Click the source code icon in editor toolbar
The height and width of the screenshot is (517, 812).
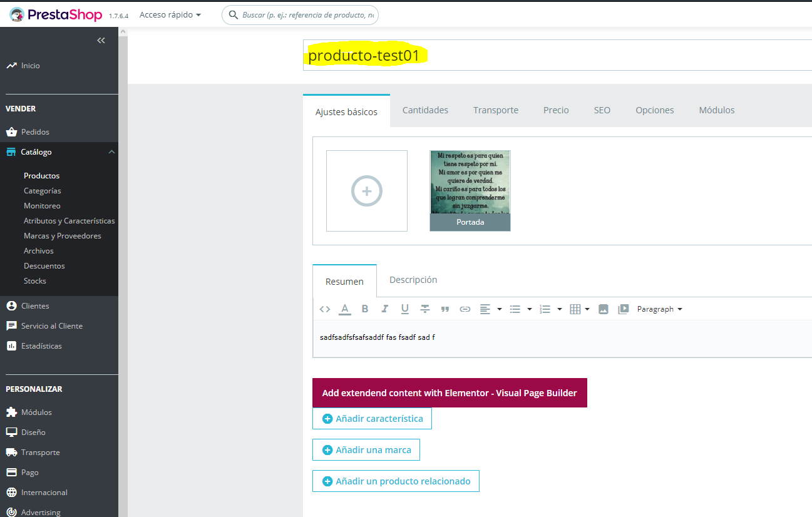click(324, 309)
